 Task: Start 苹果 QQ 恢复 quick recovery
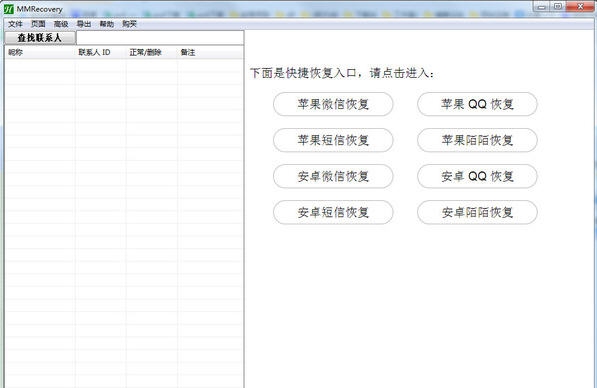tap(477, 104)
